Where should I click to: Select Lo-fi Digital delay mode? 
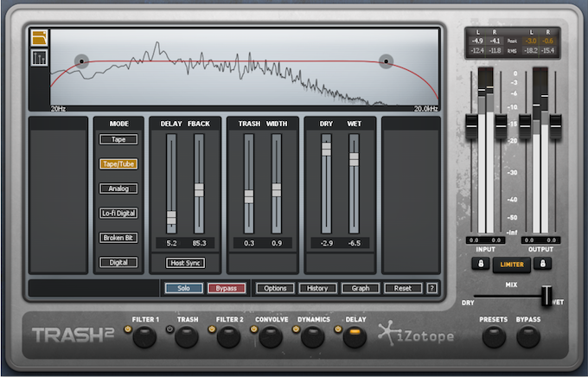118,213
